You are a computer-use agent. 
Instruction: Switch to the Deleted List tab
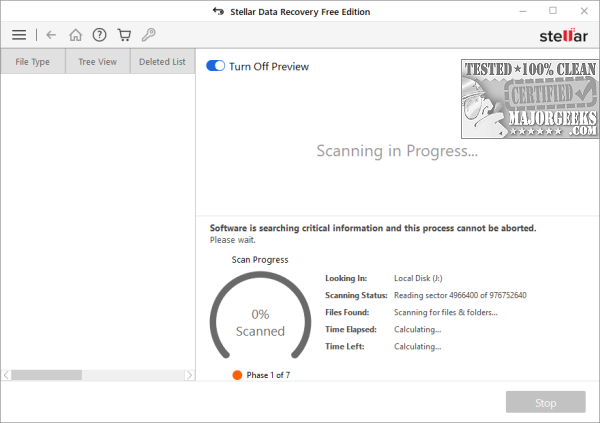(162, 61)
